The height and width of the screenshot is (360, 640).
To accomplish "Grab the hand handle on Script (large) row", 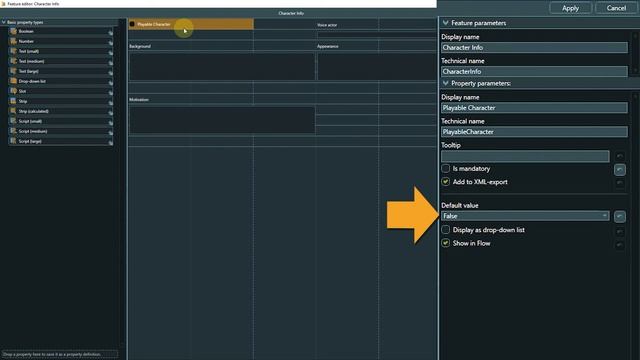I will [x=111, y=142].
